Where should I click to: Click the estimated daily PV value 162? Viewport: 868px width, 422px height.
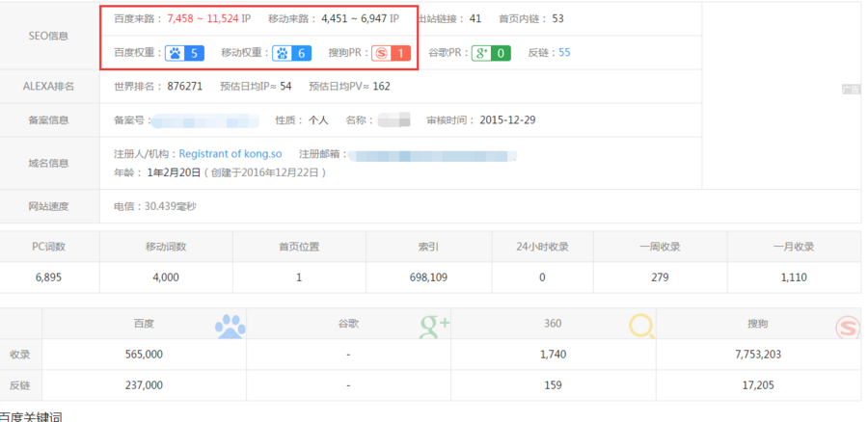[381, 87]
